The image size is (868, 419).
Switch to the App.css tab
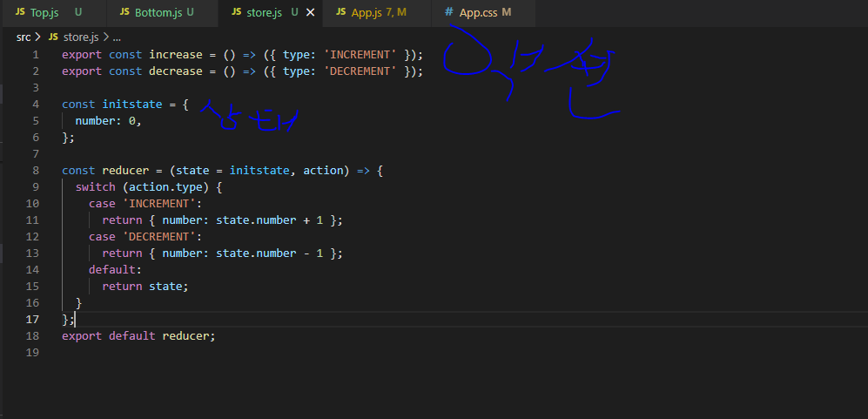tap(482, 12)
